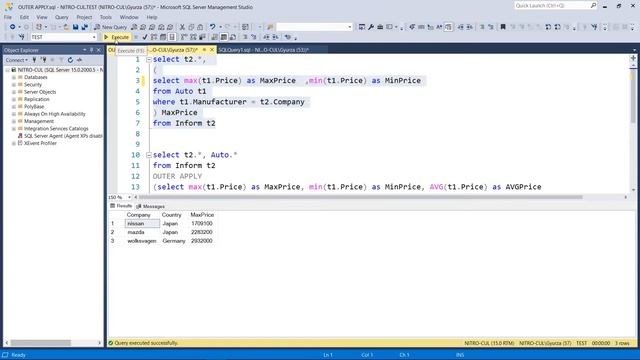Click the Quick Launch search field
640x360 pixels.
pyautogui.click(x=551, y=5)
